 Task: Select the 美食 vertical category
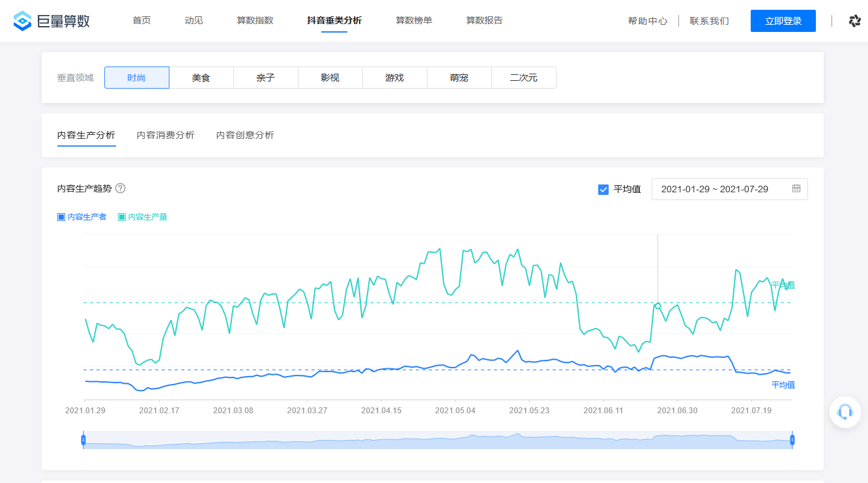tap(201, 78)
